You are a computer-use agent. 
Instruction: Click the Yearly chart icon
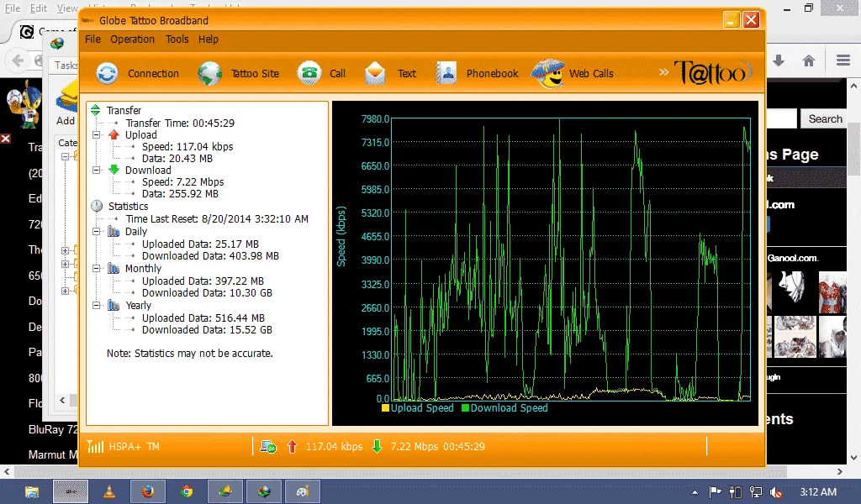click(114, 305)
